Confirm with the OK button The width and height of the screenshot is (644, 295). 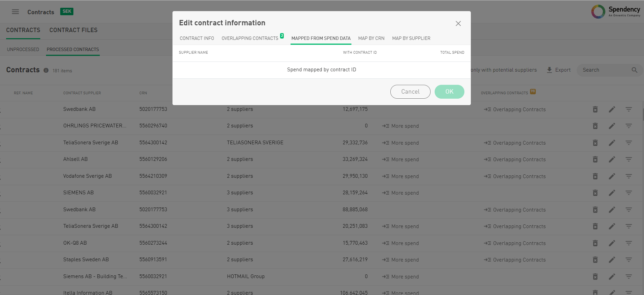[449, 92]
